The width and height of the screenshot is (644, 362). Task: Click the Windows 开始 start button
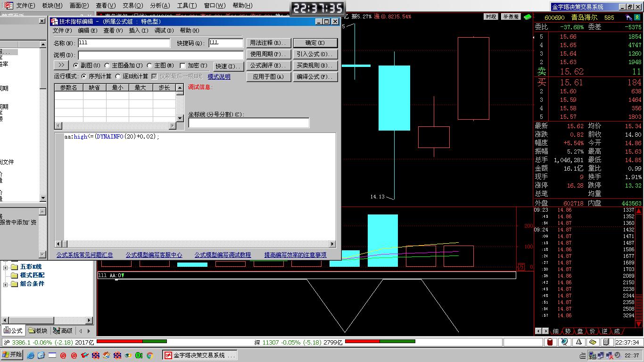(x=12, y=355)
